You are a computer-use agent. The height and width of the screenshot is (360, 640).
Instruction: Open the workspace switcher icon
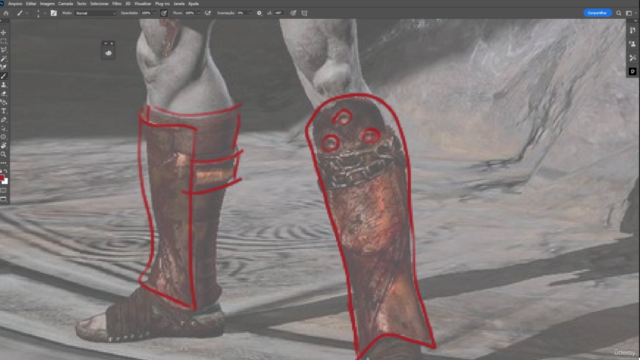[629, 13]
